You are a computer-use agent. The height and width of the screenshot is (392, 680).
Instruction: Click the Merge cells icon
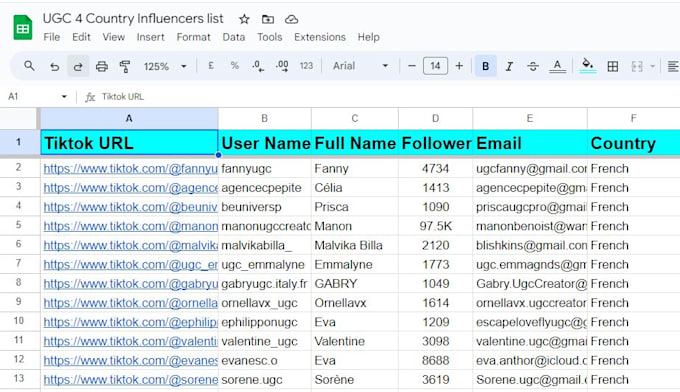tap(637, 66)
